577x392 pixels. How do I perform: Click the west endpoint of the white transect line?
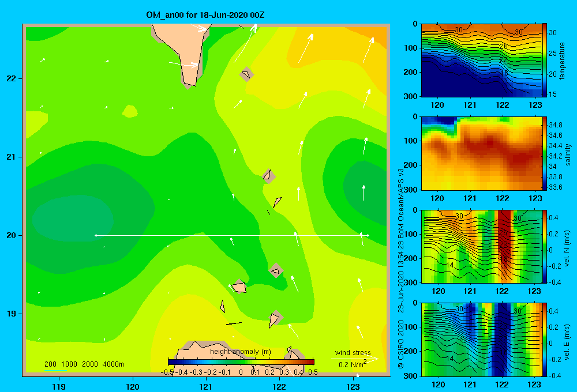(x=96, y=235)
